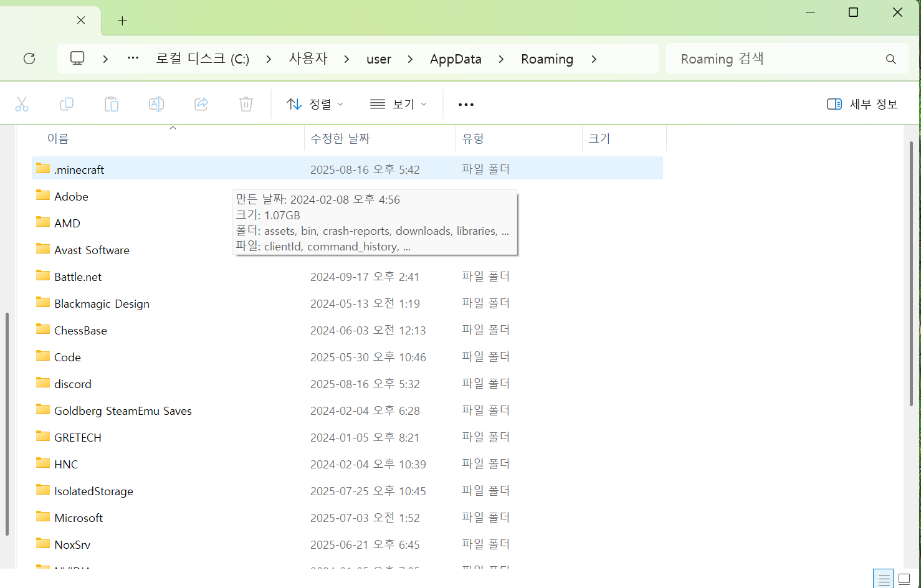Add a new tab with plus button
This screenshot has height=588, width=921.
click(123, 21)
